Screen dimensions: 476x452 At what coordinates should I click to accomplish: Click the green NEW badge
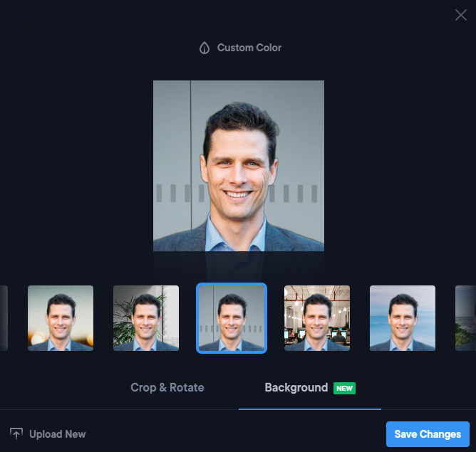pos(344,388)
